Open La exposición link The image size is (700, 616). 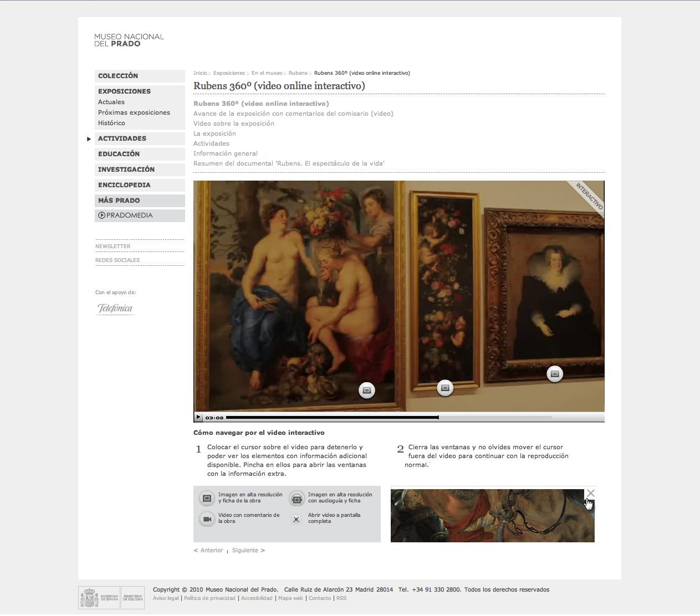(214, 134)
